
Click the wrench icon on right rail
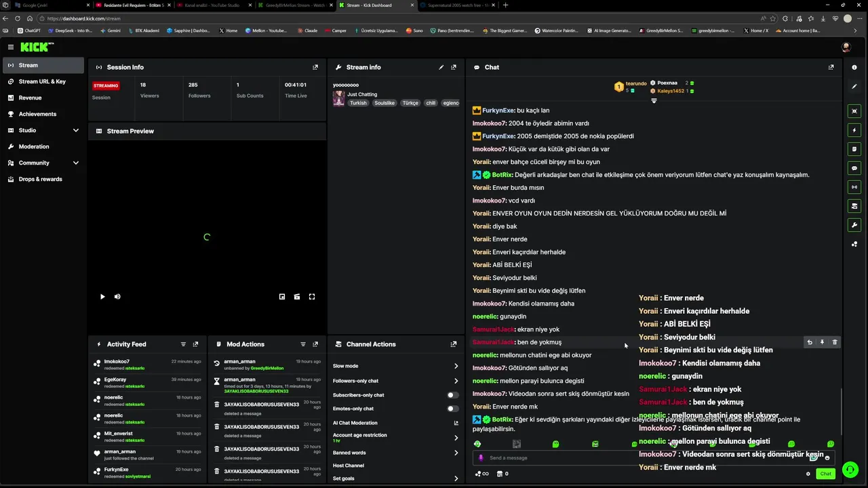tap(854, 225)
